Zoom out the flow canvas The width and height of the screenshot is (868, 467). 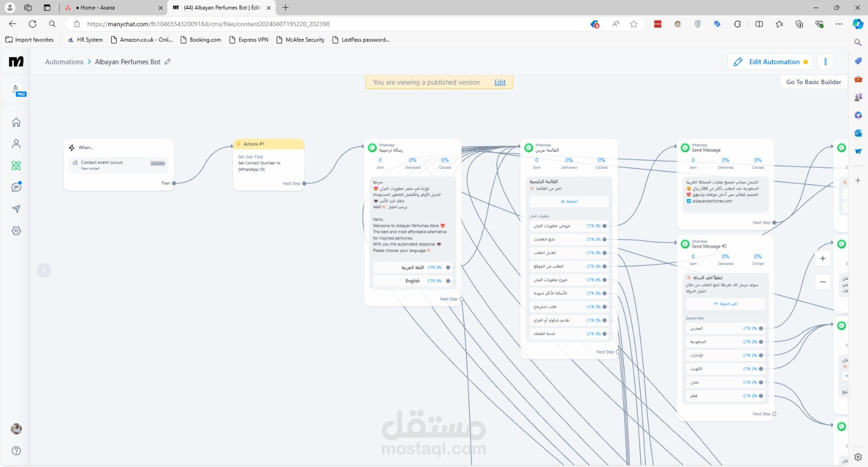[822, 282]
